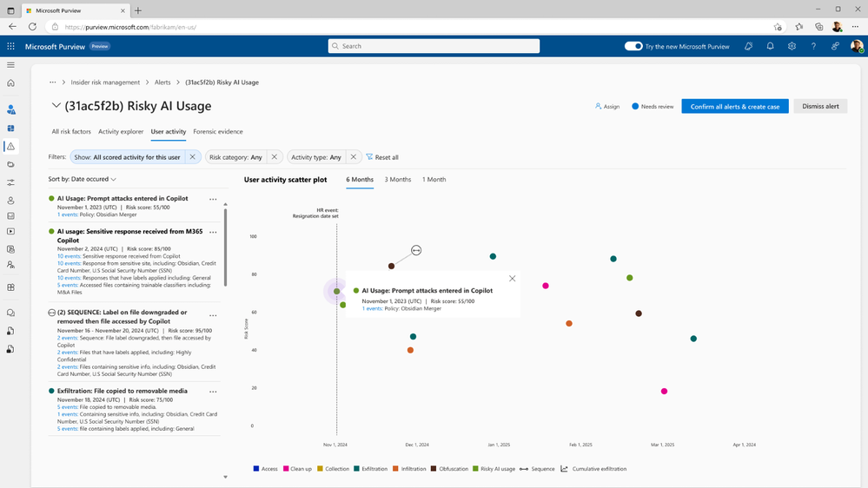Open the Insider risk alerts triangle icon in sidebar
The width and height of the screenshot is (868, 488).
point(10,146)
